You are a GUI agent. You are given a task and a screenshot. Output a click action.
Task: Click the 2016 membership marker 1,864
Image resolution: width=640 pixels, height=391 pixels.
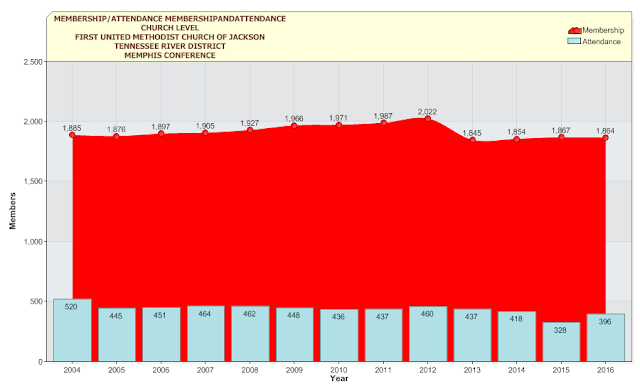tap(606, 138)
